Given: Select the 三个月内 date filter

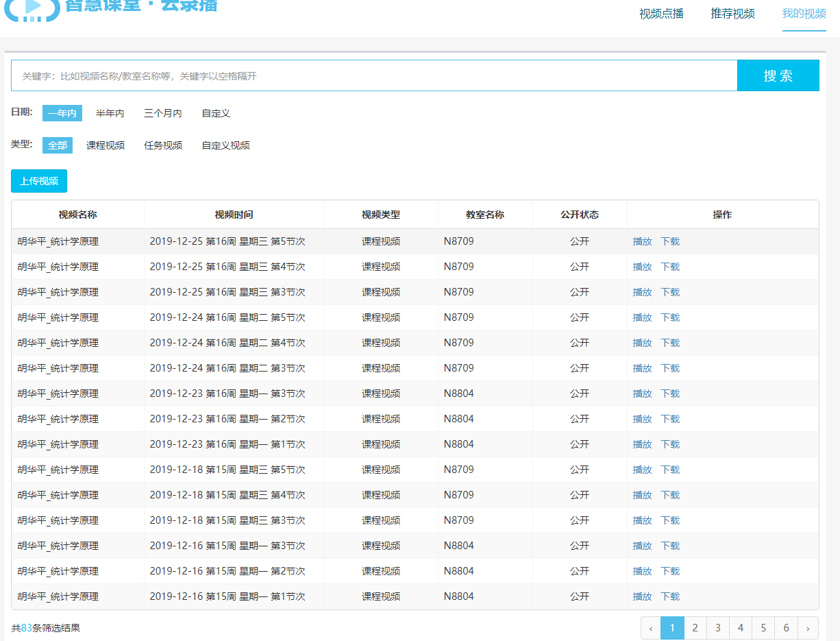Looking at the screenshot, I should pyautogui.click(x=162, y=113).
